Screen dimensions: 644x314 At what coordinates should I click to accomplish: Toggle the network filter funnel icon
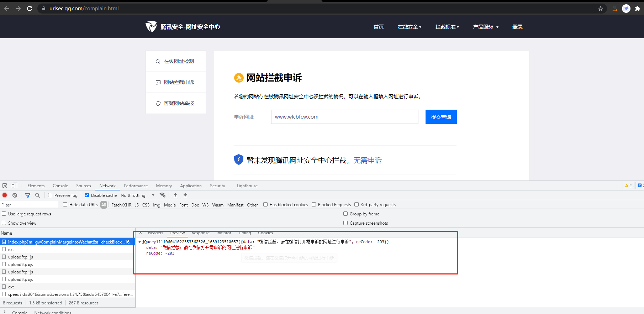click(x=28, y=195)
